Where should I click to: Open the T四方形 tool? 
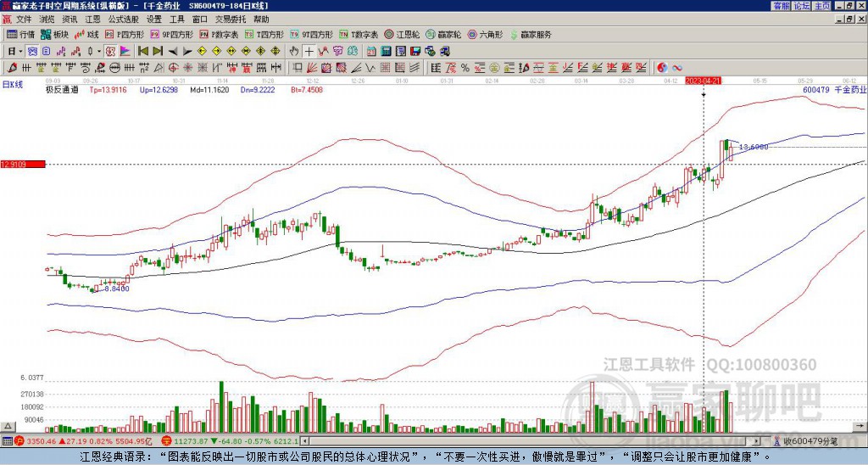point(264,34)
